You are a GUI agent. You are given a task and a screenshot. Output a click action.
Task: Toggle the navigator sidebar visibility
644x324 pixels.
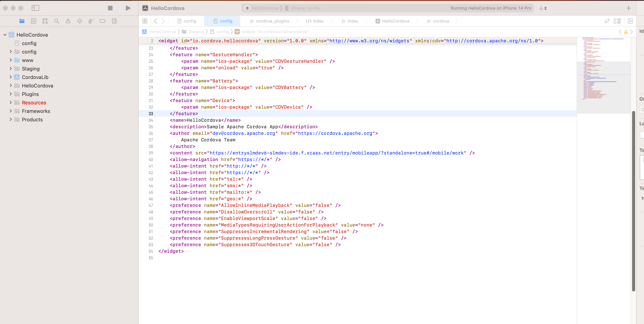(x=35, y=8)
